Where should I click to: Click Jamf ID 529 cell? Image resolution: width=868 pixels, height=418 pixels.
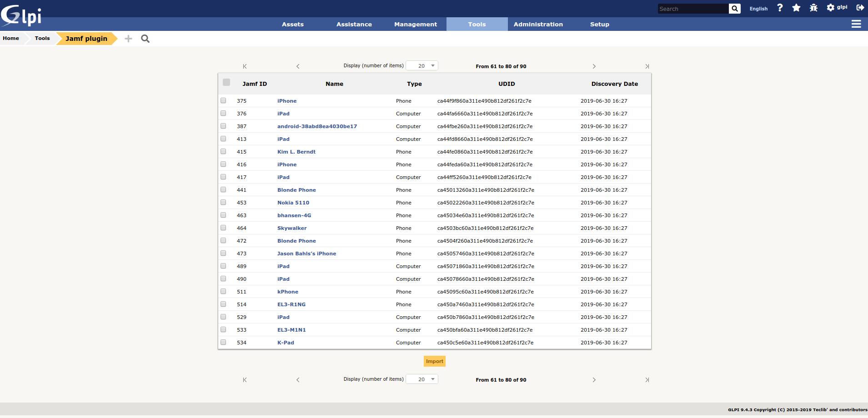241,317
